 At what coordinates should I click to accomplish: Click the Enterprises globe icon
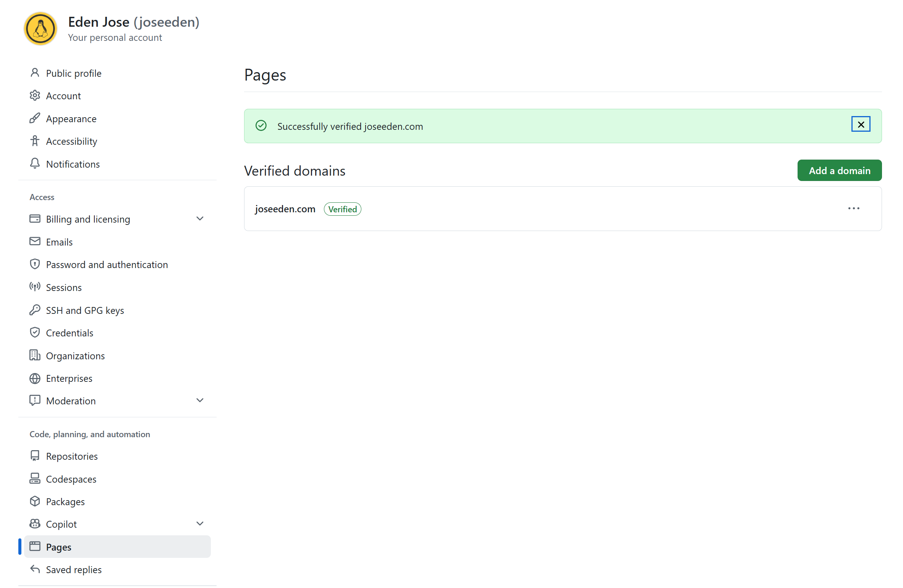point(35,378)
